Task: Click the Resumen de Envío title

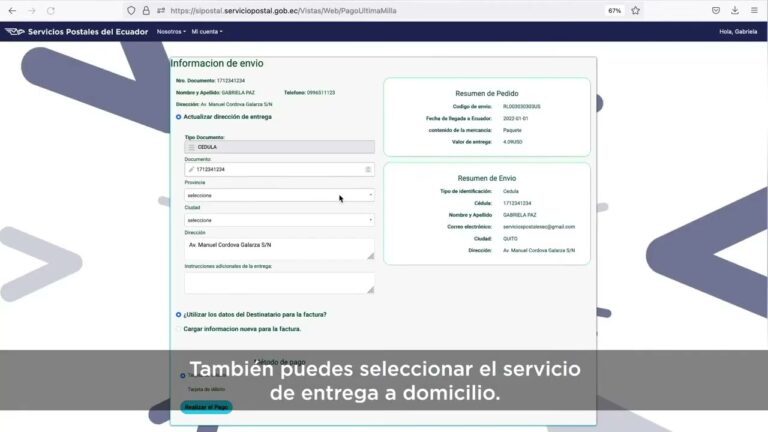Action: point(486,178)
